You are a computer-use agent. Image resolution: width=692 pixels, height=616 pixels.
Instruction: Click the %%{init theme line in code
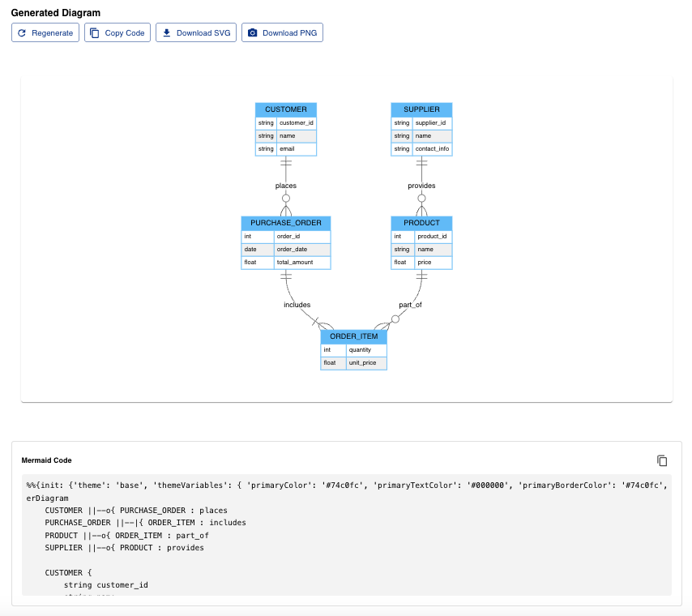pyautogui.click(x=347, y=486)
